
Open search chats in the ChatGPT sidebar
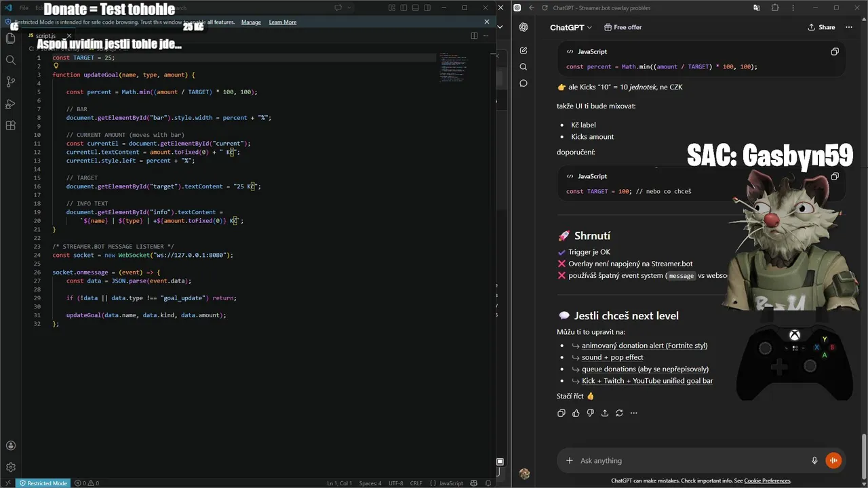(x=524, y=67)
